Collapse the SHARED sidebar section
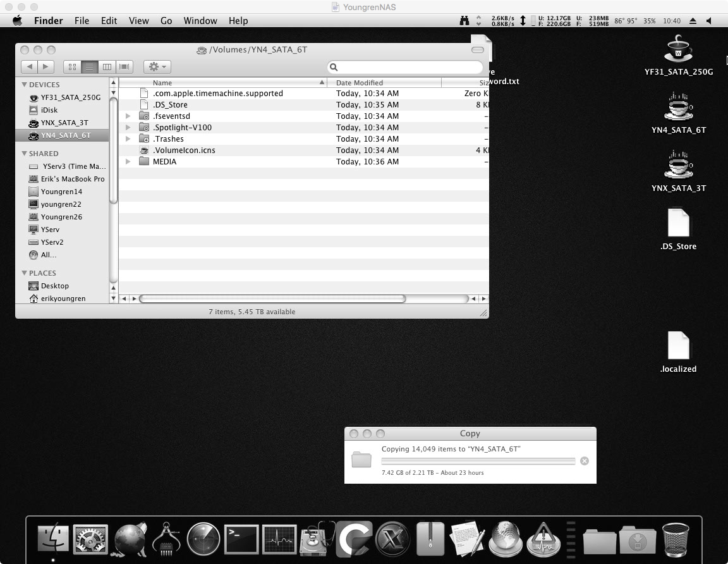The image size is (728, 564). [x=24, y=153]
